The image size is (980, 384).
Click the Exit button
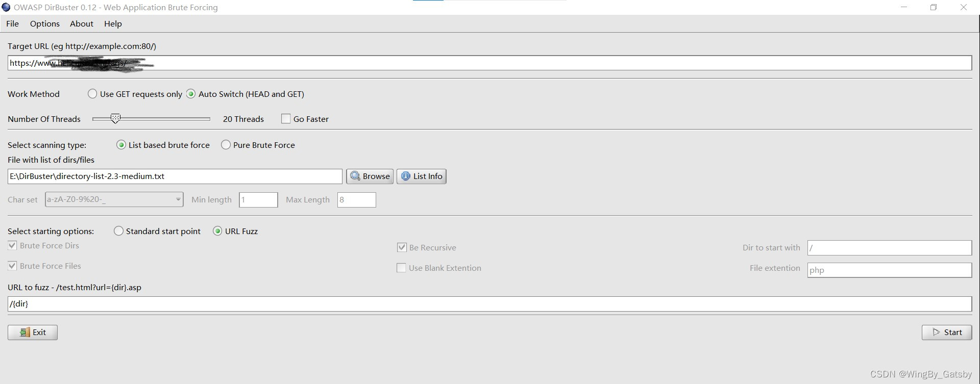pos(33,332)
